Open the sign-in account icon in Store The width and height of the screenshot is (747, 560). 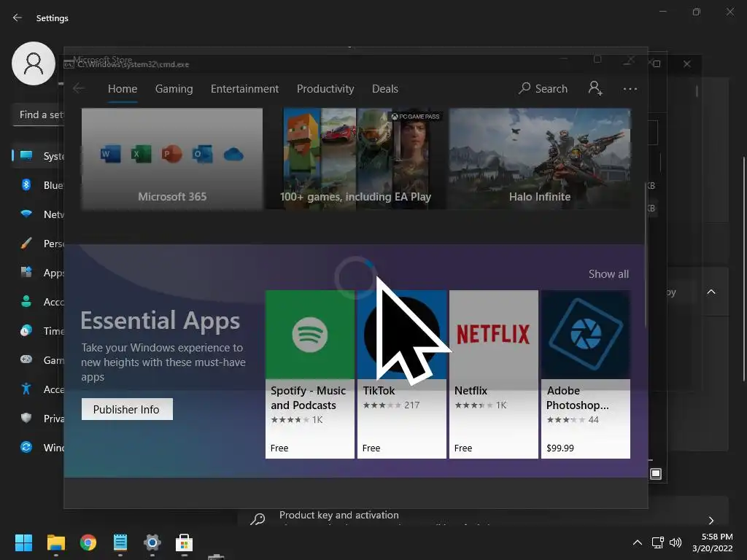point(595,88)
